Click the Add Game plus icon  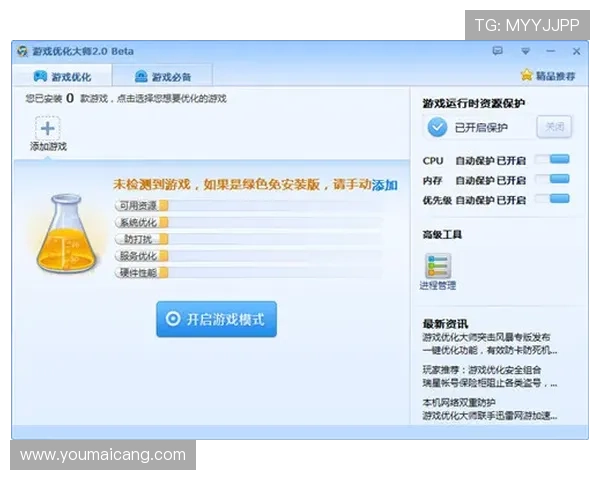coord(47,128)
